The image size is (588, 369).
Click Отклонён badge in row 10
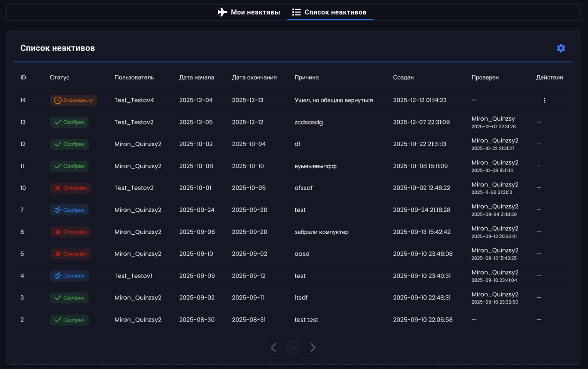(70, 188)
